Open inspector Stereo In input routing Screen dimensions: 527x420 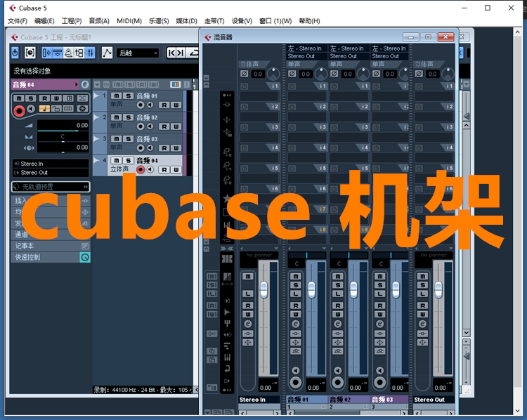click(51, 164)
